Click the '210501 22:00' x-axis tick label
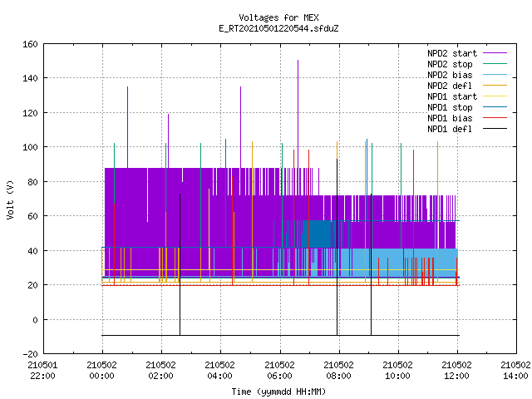Viewport: 532px width, 399px height. (x=42, y=371)
